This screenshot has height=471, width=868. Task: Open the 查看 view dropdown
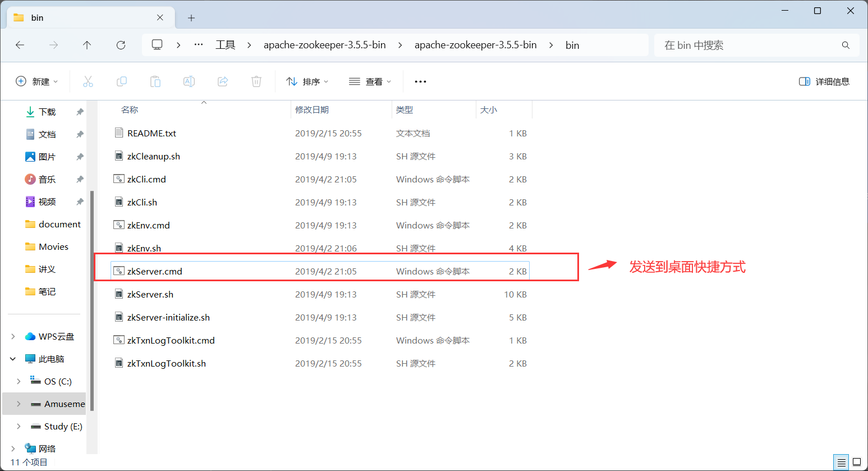pyautogui.click(x=370, y=81)
